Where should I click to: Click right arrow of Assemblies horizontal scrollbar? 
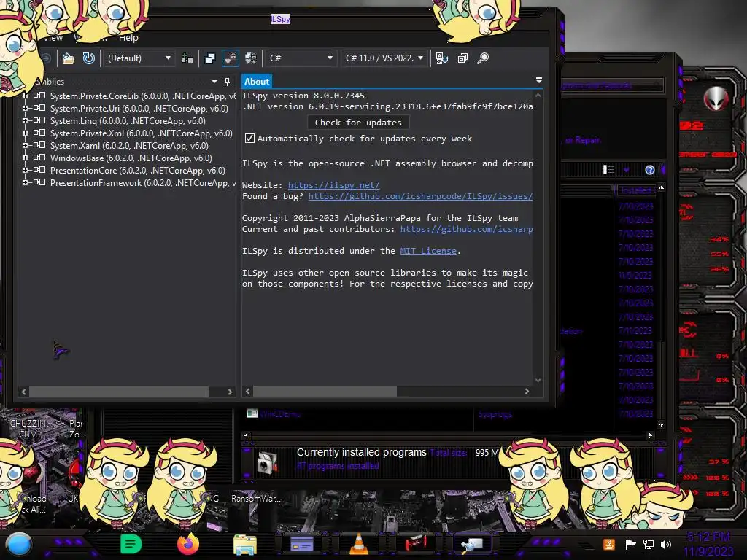(x=230, y=392)
